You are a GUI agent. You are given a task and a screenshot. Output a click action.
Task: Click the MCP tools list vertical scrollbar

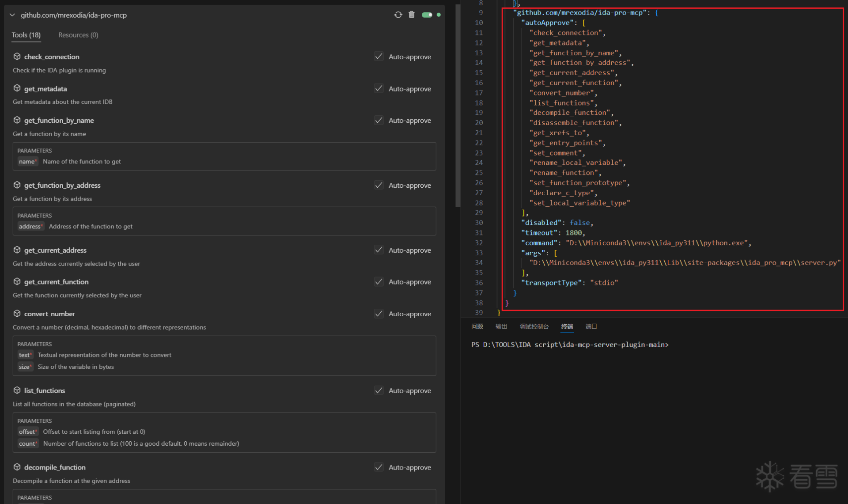pyautogui.click(x=458, y=106)
